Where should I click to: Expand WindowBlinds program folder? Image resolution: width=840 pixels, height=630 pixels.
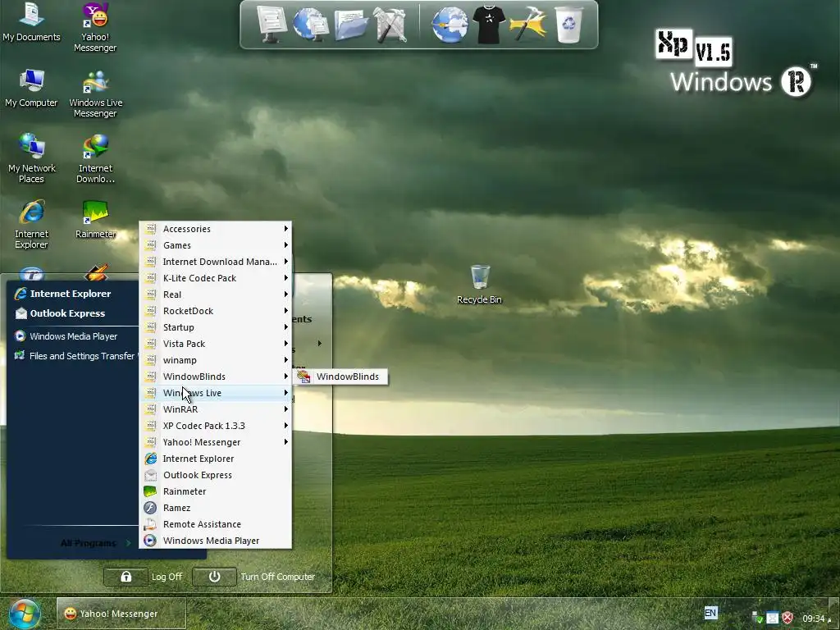pyautogui.click(x=216, y=377)
